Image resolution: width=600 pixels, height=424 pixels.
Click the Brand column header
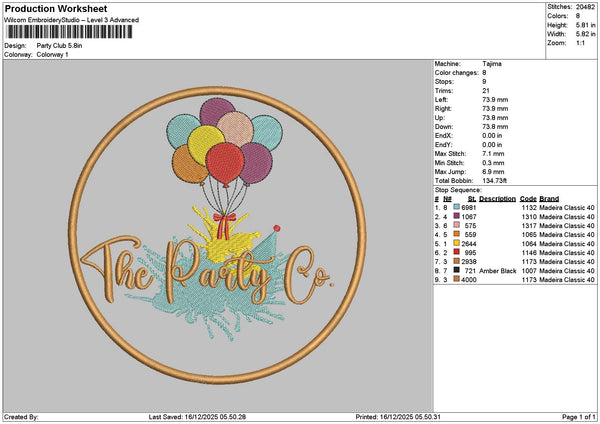[549, 199]
